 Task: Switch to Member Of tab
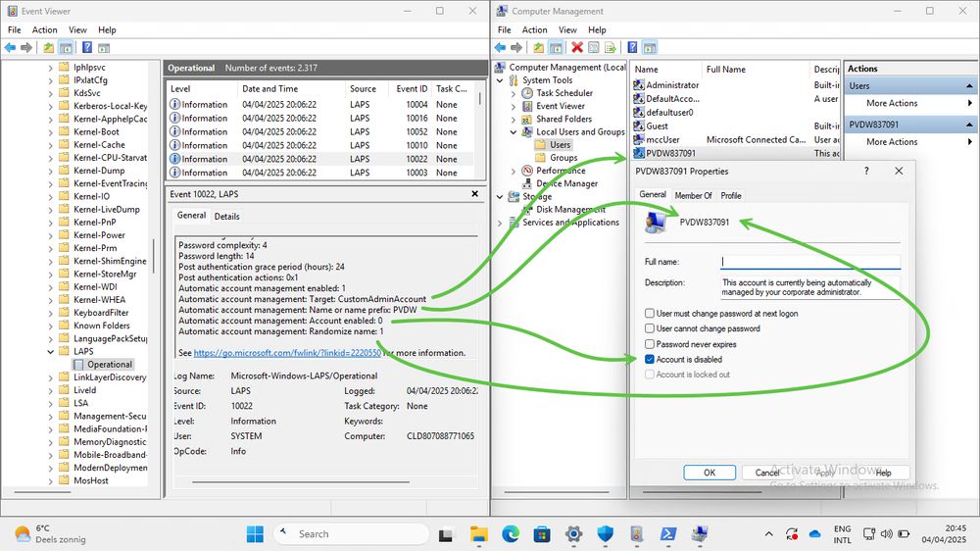(693, 196)
